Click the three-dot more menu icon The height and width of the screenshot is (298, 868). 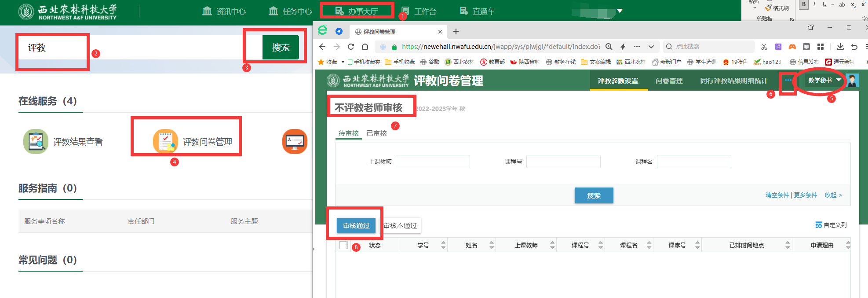[x=788, y=80]
